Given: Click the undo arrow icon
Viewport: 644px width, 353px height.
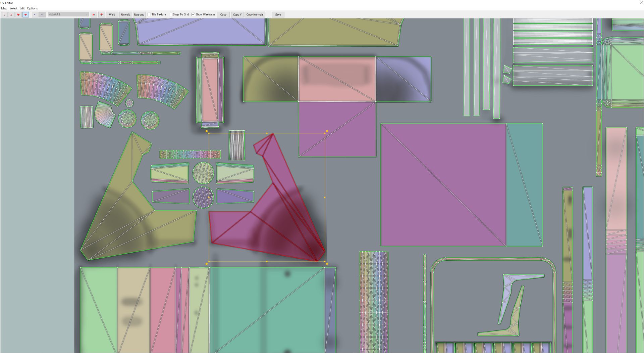Looking at the screenshot, I should (35, 14).
